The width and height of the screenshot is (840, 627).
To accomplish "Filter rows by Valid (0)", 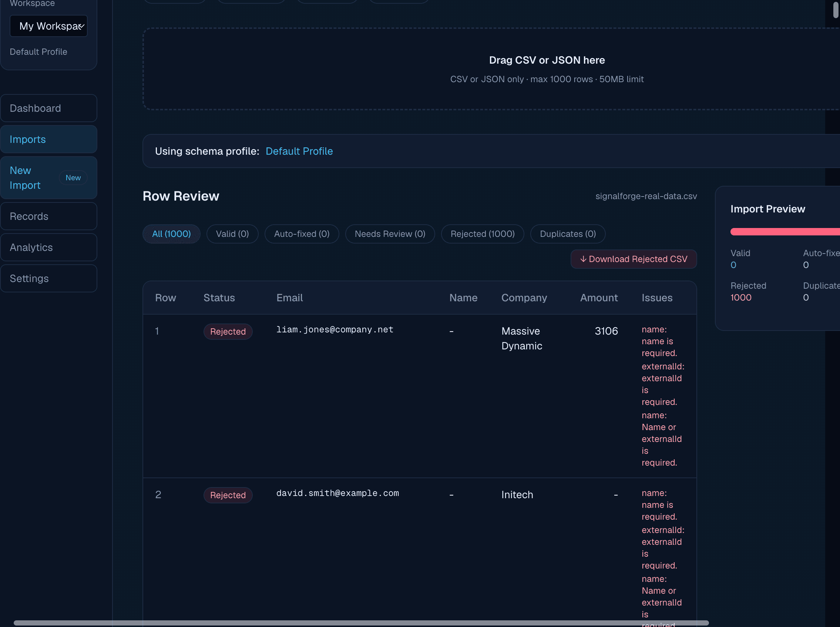I will (x=232, y=234).
